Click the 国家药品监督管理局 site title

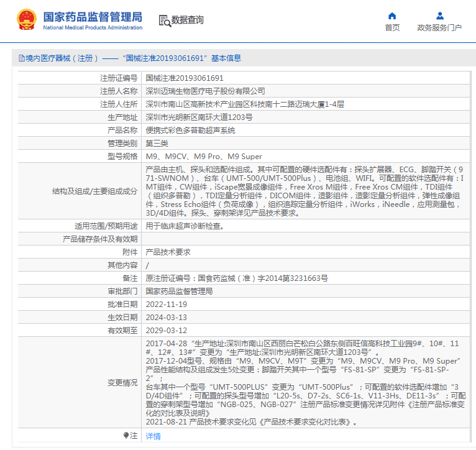(x=93, y=16)
